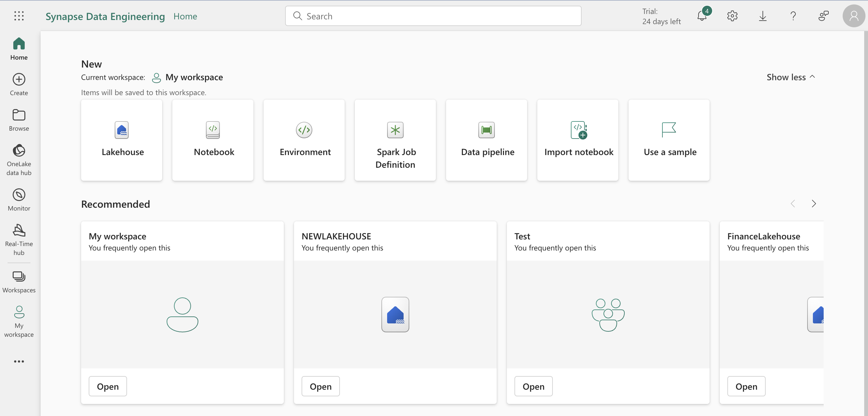This screenshot has width=868, height=416.
Task: Show more sidebar options ellipsis
Action: (19, 361)
